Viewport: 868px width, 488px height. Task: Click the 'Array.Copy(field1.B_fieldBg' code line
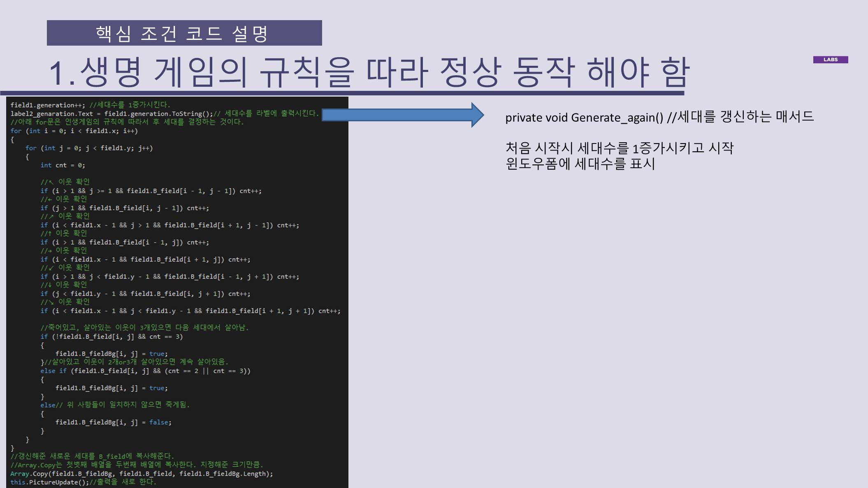tap(142, 474)
